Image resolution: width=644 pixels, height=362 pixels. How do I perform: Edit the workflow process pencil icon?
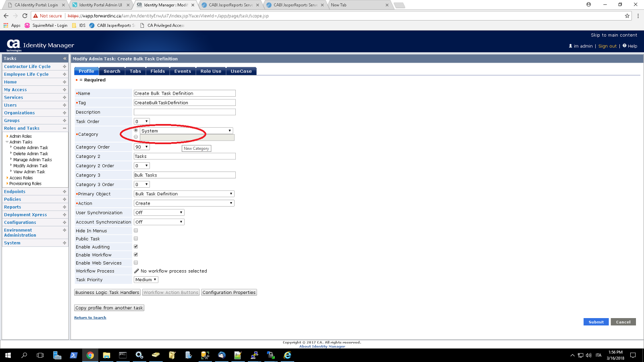click(137, 271)
